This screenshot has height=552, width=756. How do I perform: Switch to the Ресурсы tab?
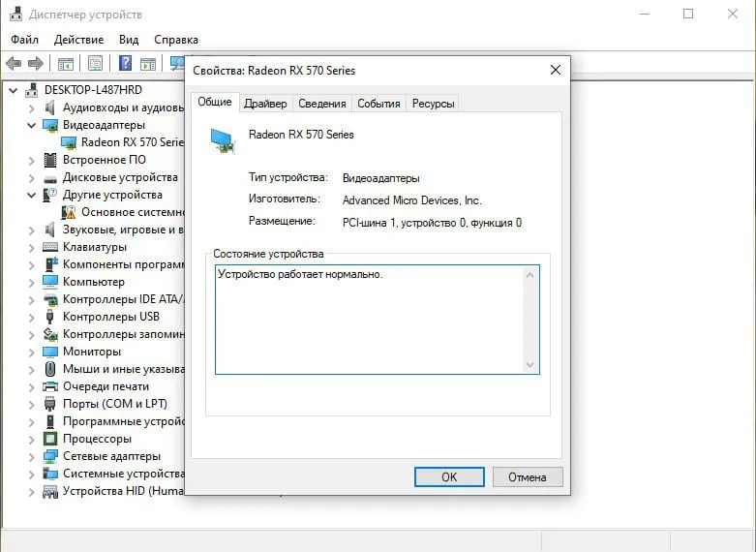pyautogui.click(x=433, y=104)
